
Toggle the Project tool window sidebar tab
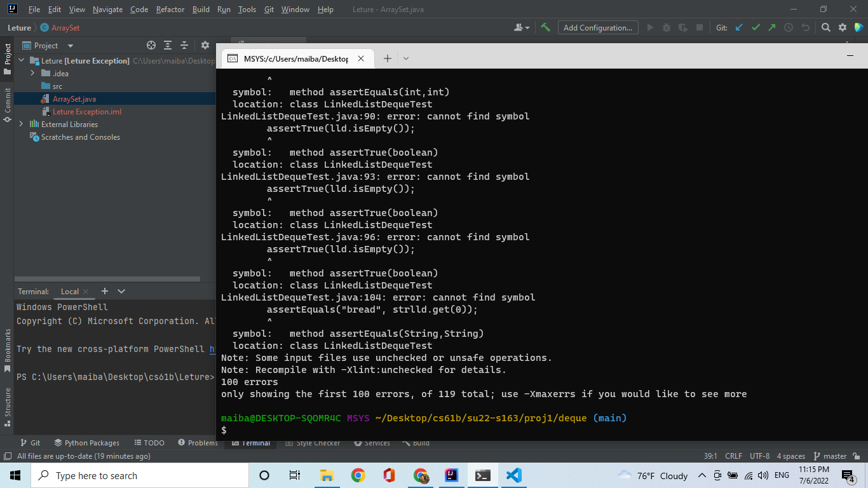7,55
